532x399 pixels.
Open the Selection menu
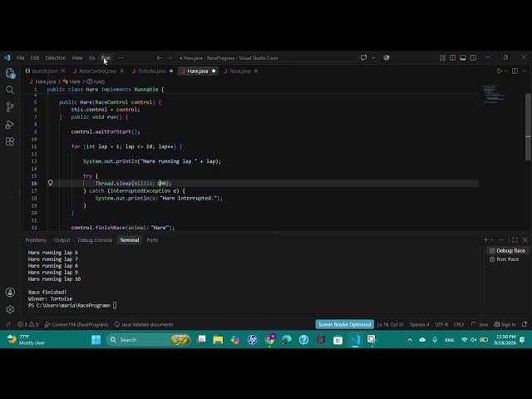point(56,58)
